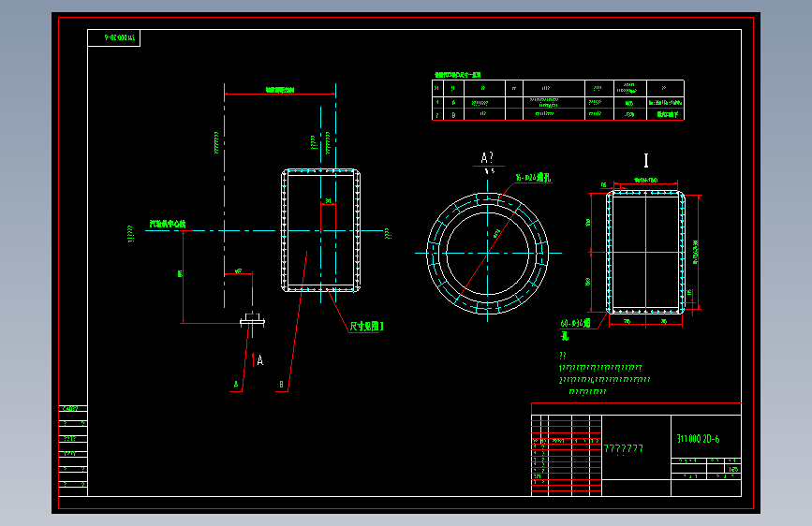Click the green table title above the table
Screen dimensions: 812x526
click(457, 75)
